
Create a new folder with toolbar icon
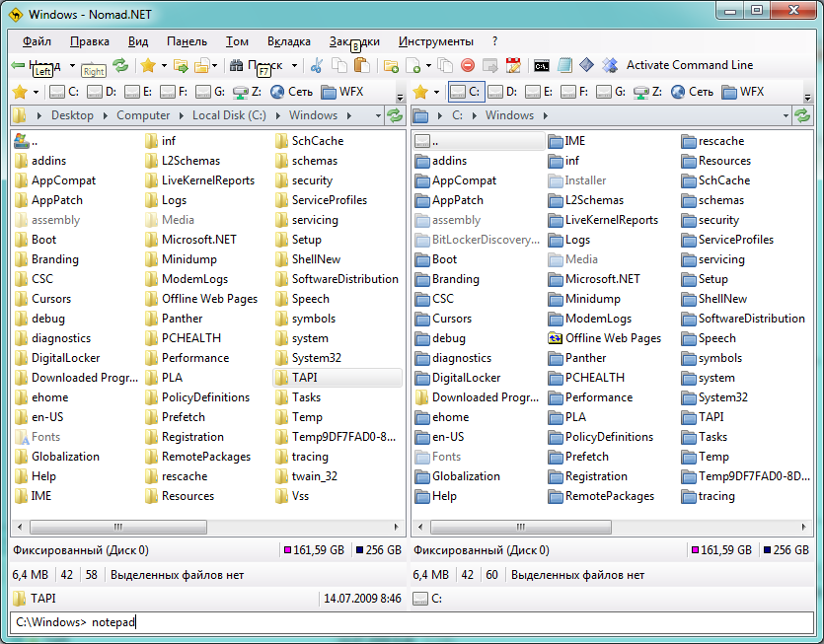click(x=391, y=66)
